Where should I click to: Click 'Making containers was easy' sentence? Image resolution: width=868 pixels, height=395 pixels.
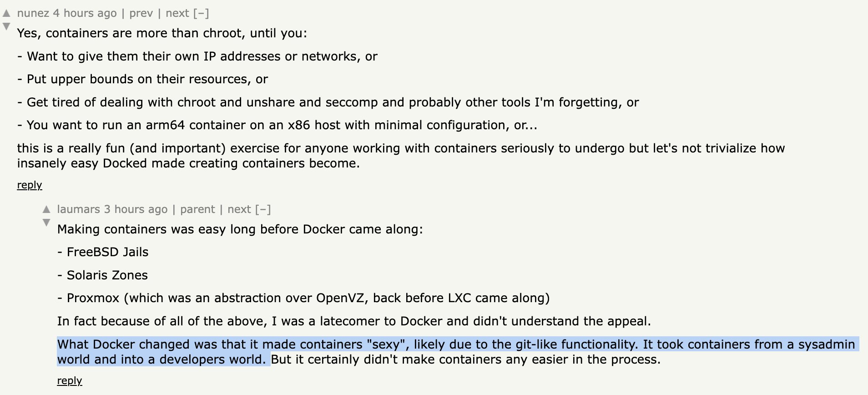240,229
